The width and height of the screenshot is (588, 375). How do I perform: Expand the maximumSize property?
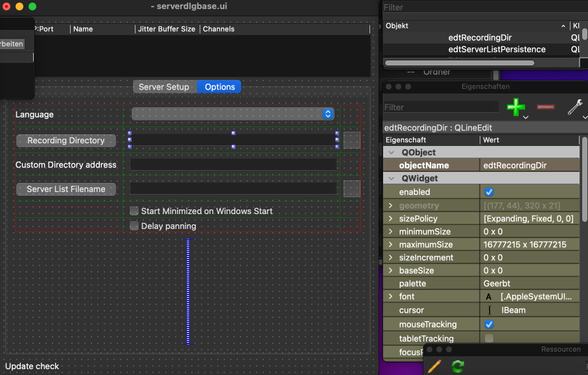tap(390, 245)
